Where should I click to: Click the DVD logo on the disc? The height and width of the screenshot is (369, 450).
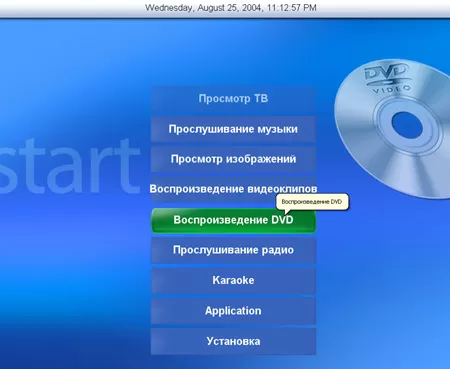click(x=387, y=73)
